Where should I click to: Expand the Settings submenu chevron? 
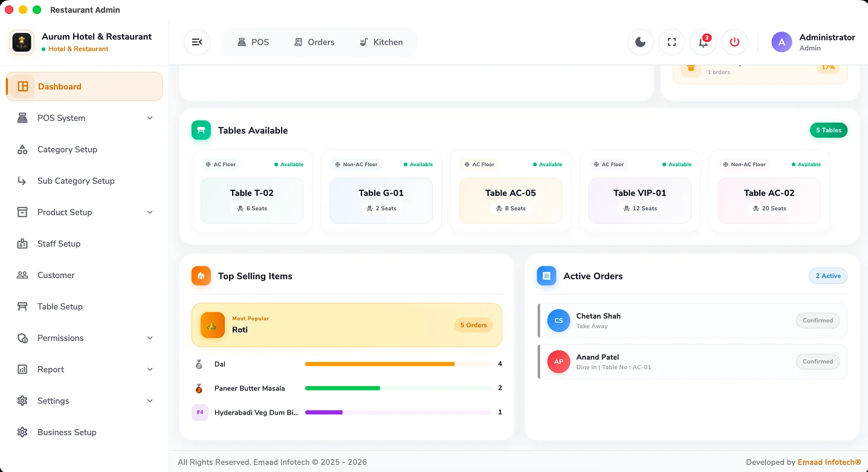150,401
